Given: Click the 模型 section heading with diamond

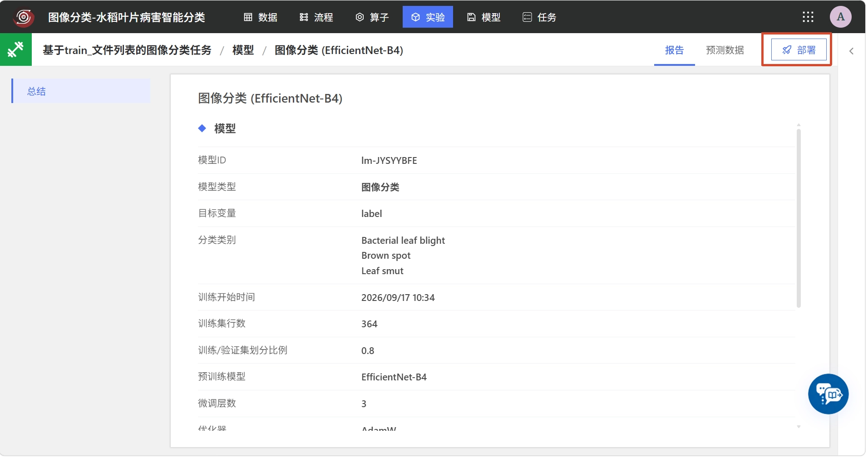Looking at the screenshot, I should point(217,128).
